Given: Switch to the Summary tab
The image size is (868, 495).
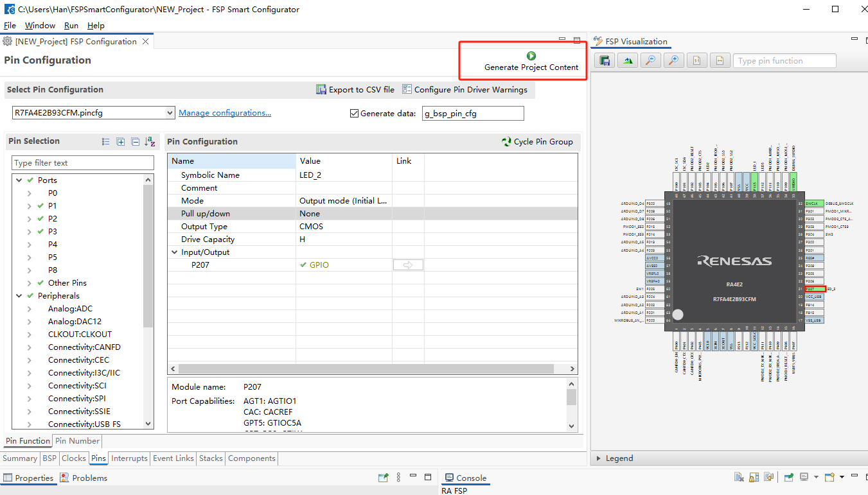Looking at the screenshot, I should point(20,458).
